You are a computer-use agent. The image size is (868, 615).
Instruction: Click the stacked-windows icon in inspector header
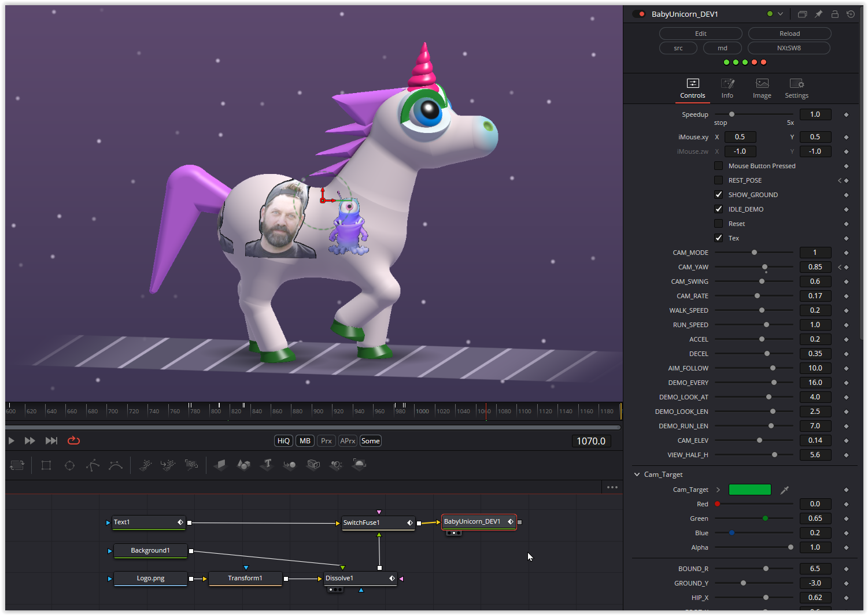[802, 14]
